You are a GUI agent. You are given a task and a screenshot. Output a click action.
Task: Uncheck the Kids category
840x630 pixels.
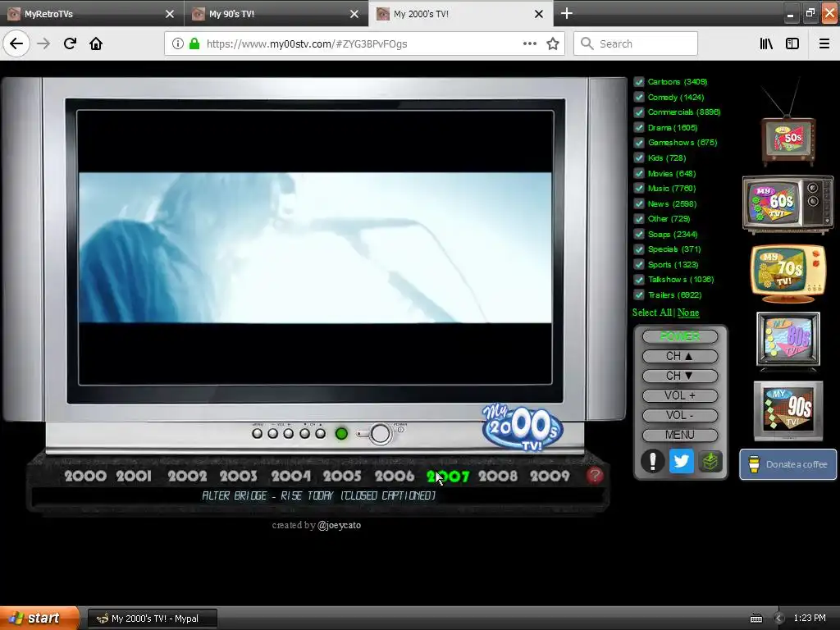[638, 157]
